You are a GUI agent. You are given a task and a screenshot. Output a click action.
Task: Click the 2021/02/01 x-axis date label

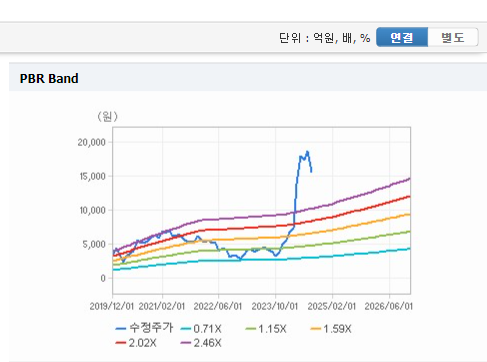coord(162,306)
